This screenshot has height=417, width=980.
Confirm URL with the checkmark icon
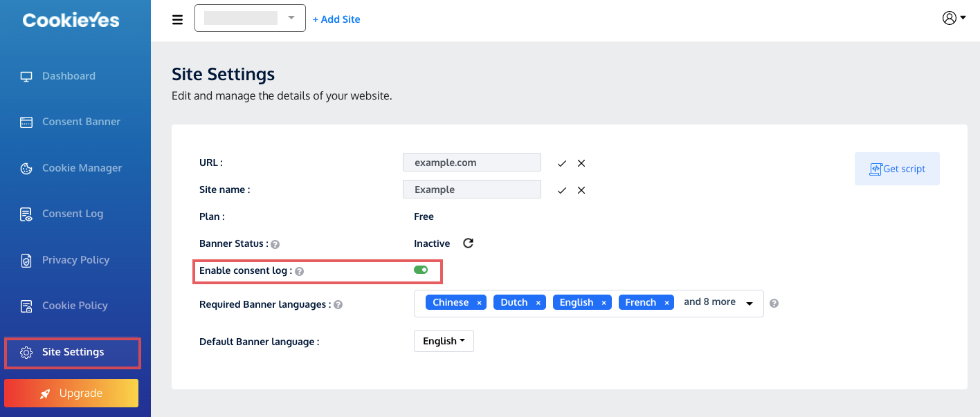click(x=562, y=163)
